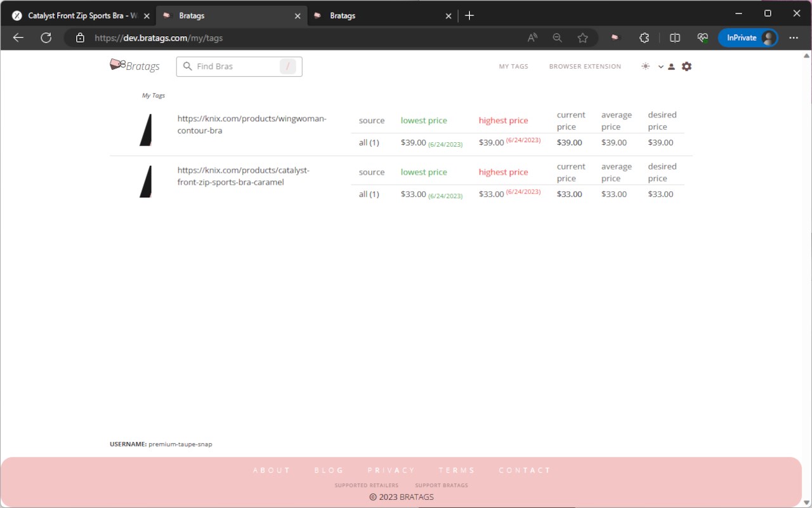Click 'all (1)' source in wingwoman row
The image size is (812, 508).
coord(369,143)
